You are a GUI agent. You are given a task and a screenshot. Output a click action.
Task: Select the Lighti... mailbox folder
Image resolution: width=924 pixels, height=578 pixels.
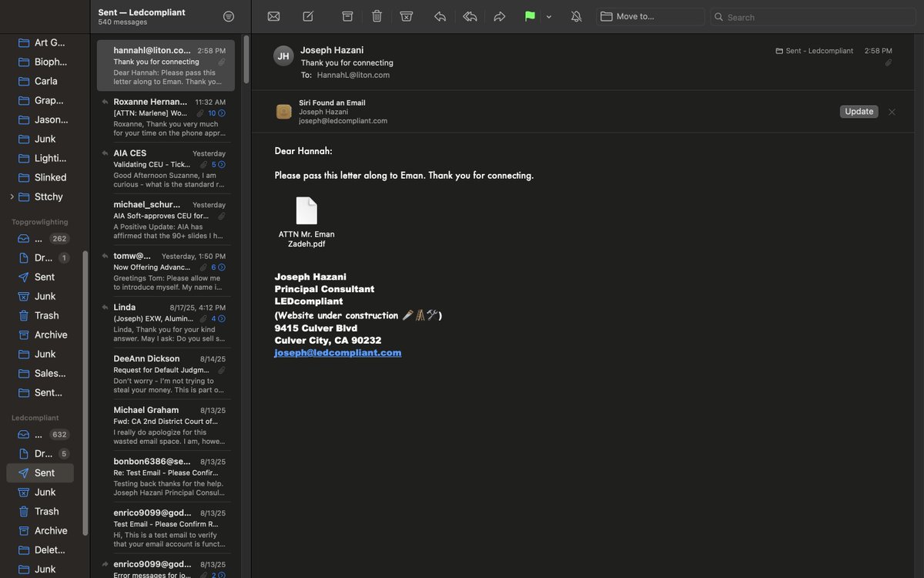43,158
